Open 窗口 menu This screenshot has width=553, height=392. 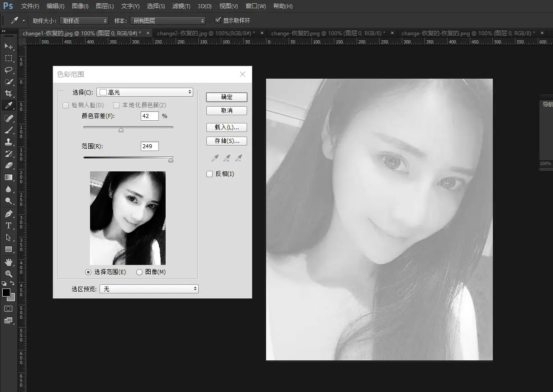pyautogui.click(x=256, y=6)
